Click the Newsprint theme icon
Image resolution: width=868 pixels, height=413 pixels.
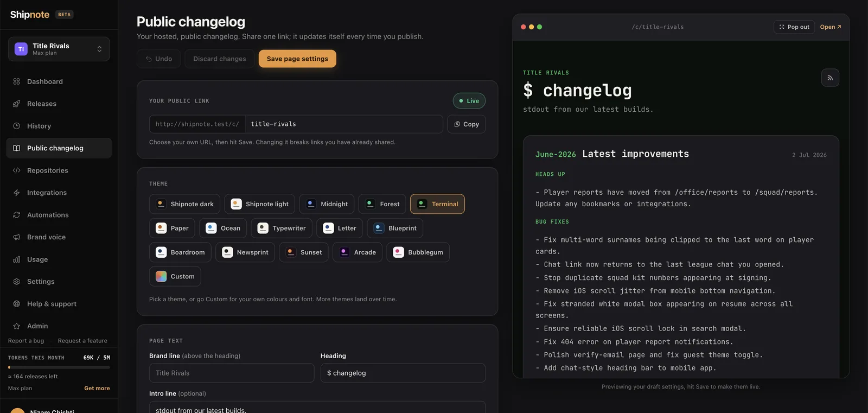tap(227, 252)
